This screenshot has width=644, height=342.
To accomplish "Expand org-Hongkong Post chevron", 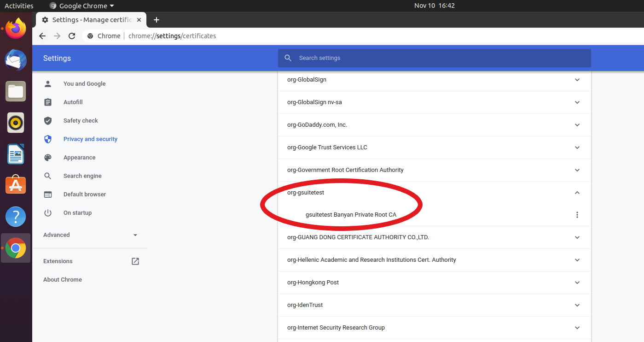I will click(577, 283).
